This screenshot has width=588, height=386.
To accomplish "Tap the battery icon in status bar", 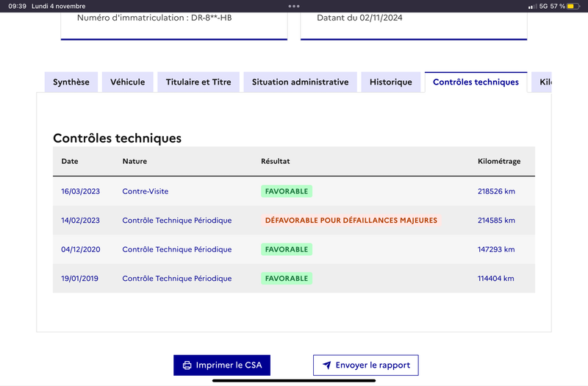I will (573, 6).
